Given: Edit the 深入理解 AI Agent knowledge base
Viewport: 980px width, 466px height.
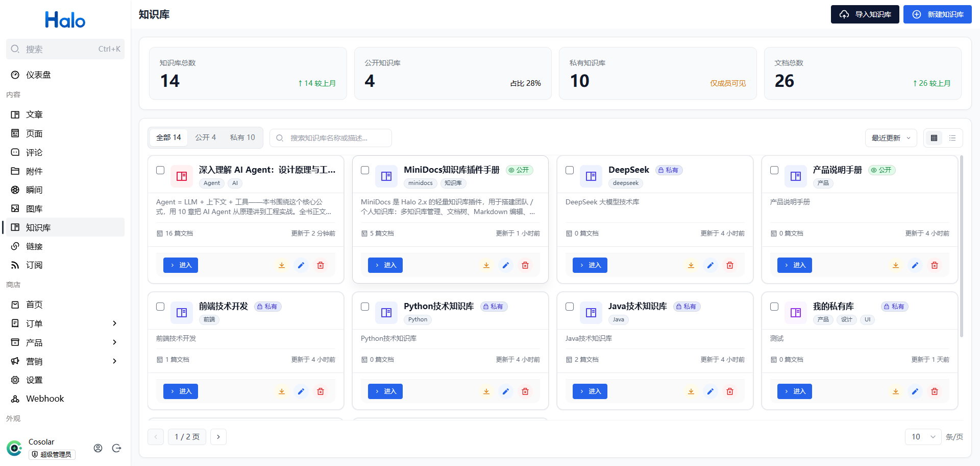Looking at the screenshot, I should [301, 265].
